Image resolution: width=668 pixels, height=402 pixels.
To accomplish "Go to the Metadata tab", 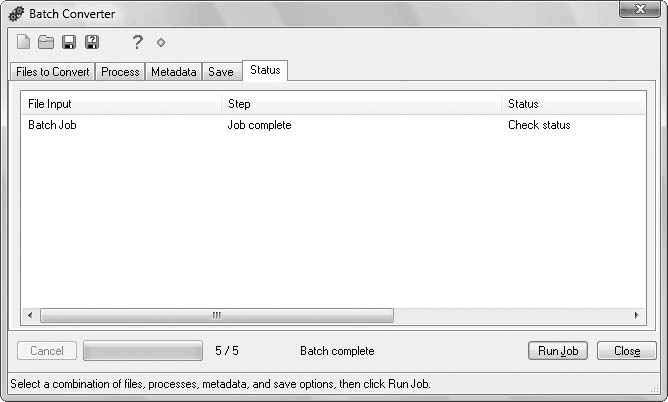I will click(x=174, y=72).
